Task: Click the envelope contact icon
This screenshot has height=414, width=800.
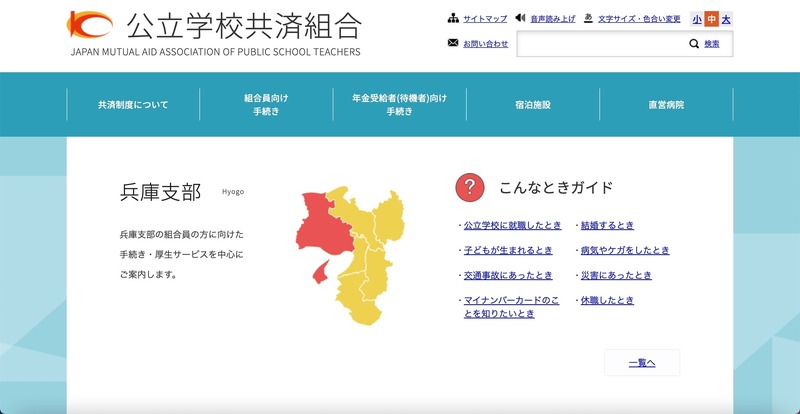Action: coord(453,44)
